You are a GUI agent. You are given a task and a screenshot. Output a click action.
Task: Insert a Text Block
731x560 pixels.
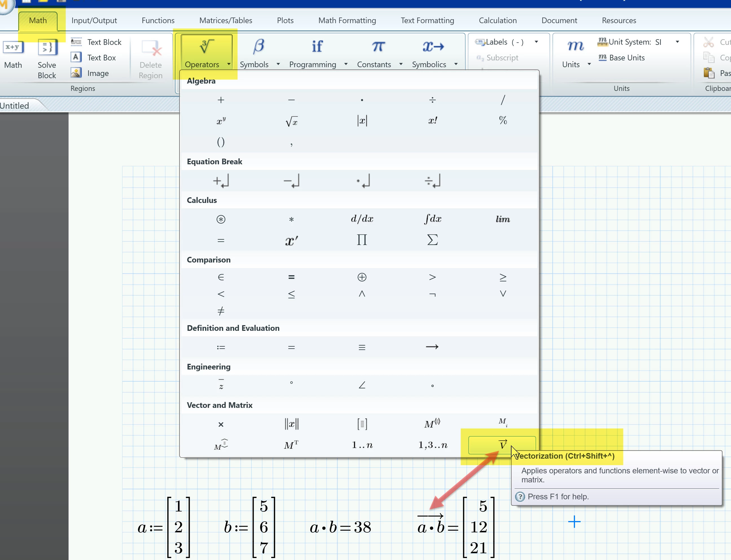pyautogui.click(x=96, y=42)
